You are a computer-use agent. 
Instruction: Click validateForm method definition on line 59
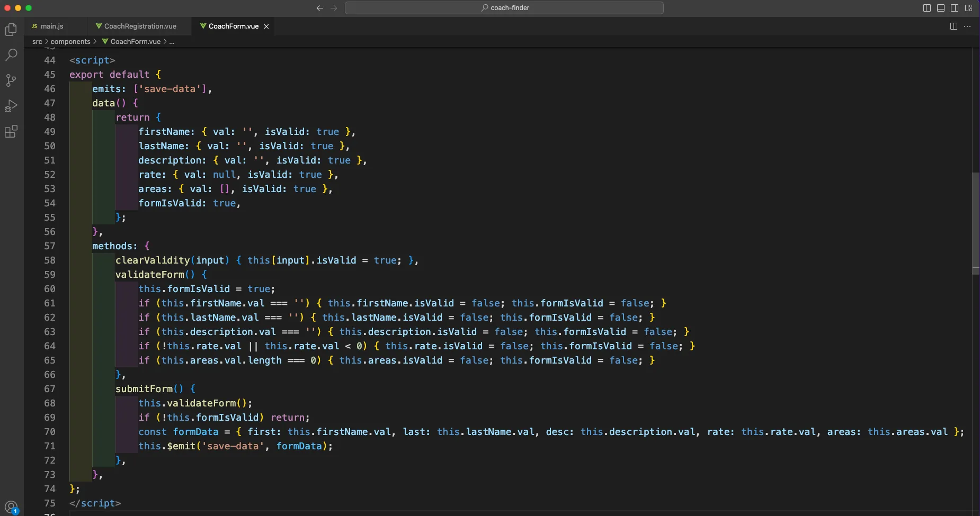[x=150, y=275]
